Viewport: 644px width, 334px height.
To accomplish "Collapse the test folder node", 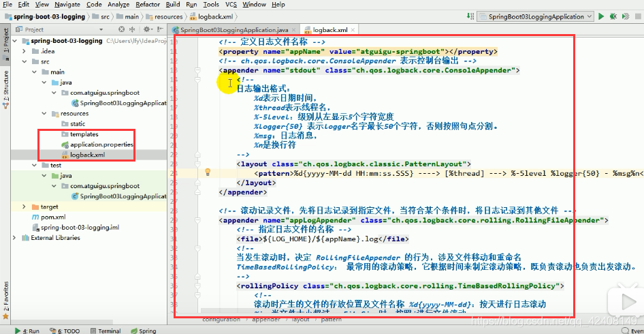I will (34, 165).
